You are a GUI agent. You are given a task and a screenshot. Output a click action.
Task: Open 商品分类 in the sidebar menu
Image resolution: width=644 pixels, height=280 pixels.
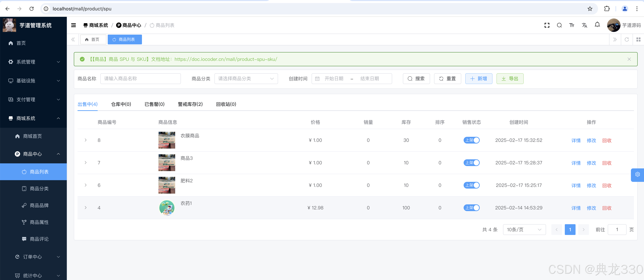tap(39, 189)
